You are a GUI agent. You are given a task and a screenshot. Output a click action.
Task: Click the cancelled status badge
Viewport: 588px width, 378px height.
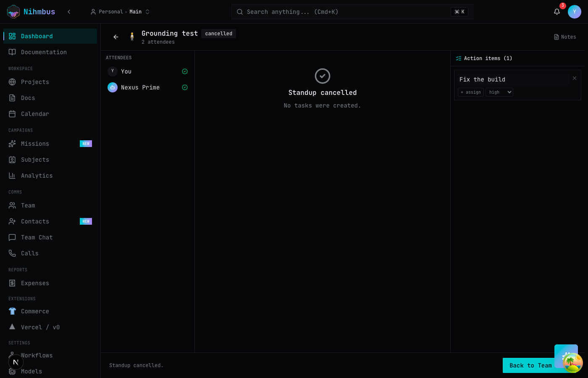click(x=218, y=34)
